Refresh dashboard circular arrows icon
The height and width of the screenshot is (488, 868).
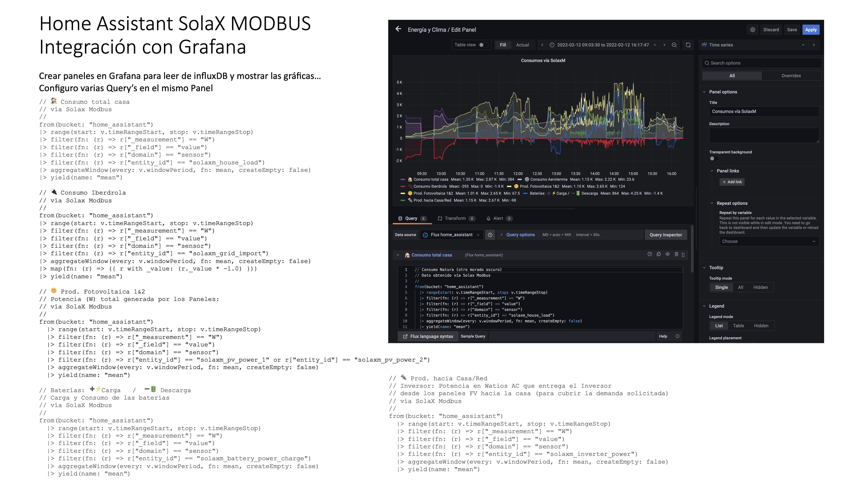688,45
